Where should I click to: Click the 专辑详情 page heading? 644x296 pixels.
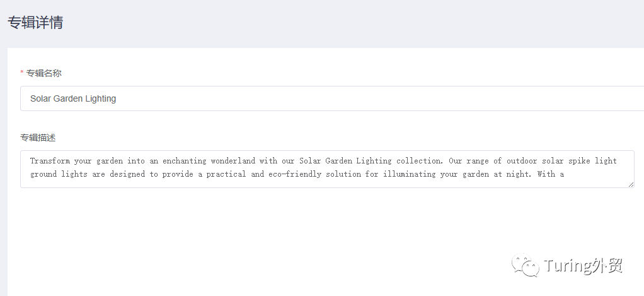click(x=35, y=23)
